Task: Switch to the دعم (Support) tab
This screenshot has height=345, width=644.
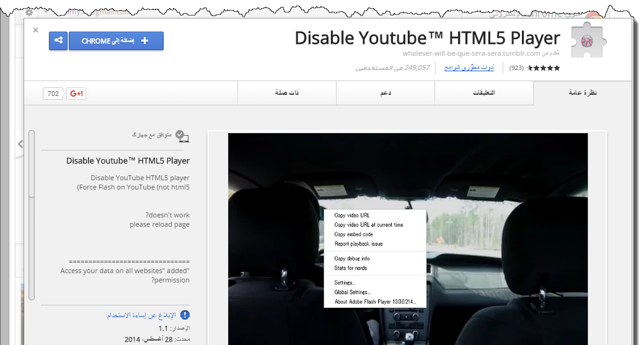Action: (385, 93)
